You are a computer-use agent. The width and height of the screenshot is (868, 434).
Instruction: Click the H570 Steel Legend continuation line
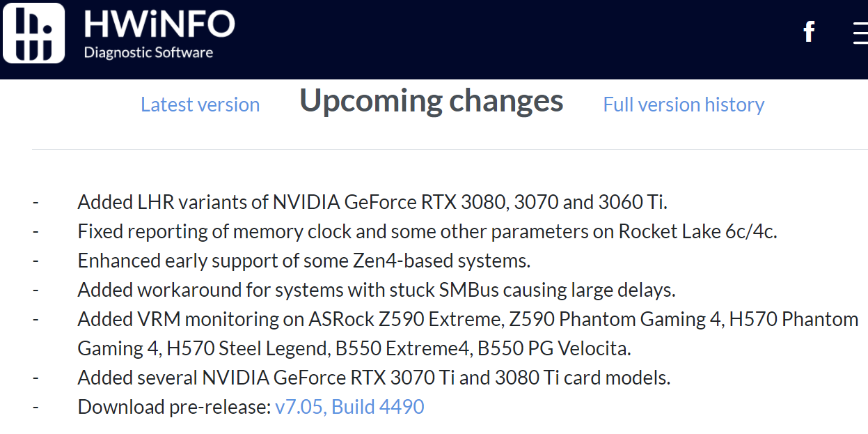coord(354,348)
